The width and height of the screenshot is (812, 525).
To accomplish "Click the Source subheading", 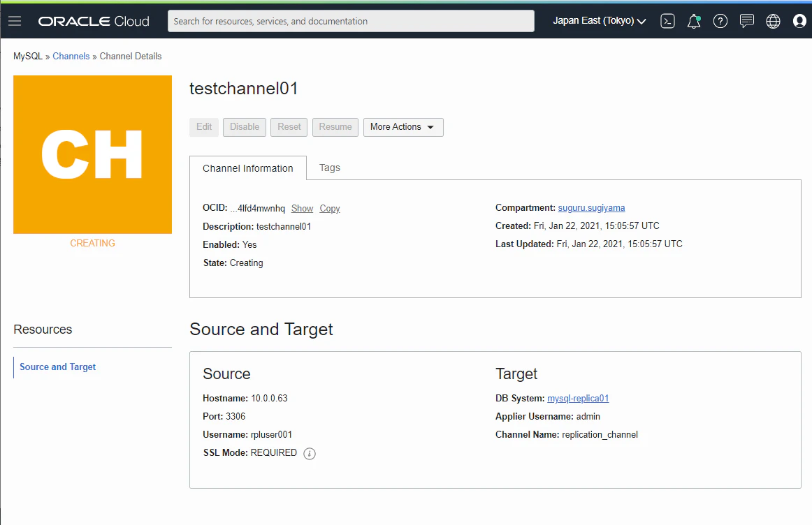I will click(227, 374).
